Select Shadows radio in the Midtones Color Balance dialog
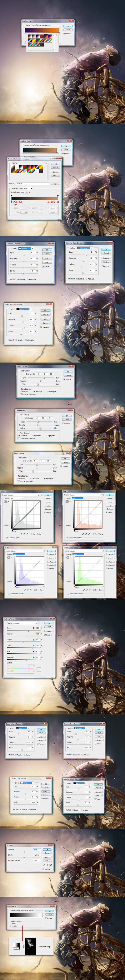The height and width of the screenshot is (980, 125). coord(21,391)
